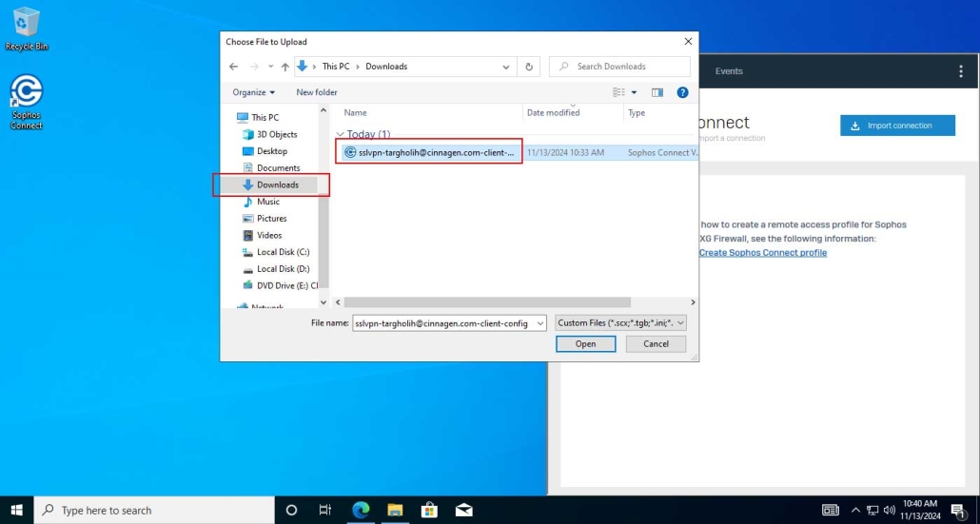The width and height of the screenshot is (980, 524).
Task: Sort files by the Name column header
Action: click(x=355, y=113)
